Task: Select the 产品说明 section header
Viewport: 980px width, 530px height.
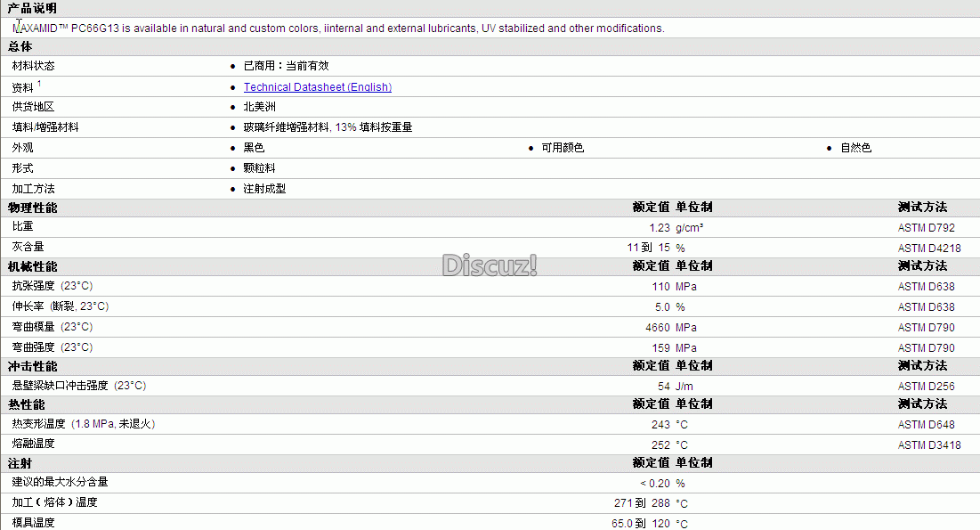Action: point(32,8)
